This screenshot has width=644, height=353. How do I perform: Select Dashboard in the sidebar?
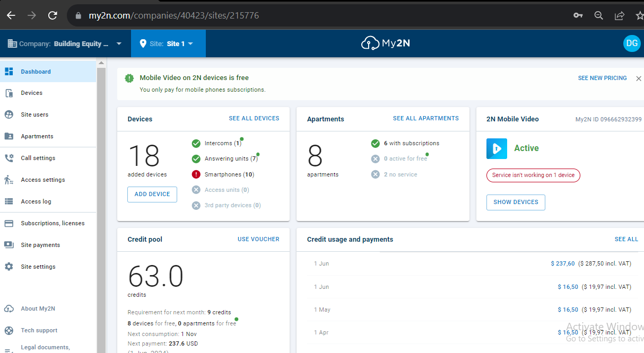48,72
